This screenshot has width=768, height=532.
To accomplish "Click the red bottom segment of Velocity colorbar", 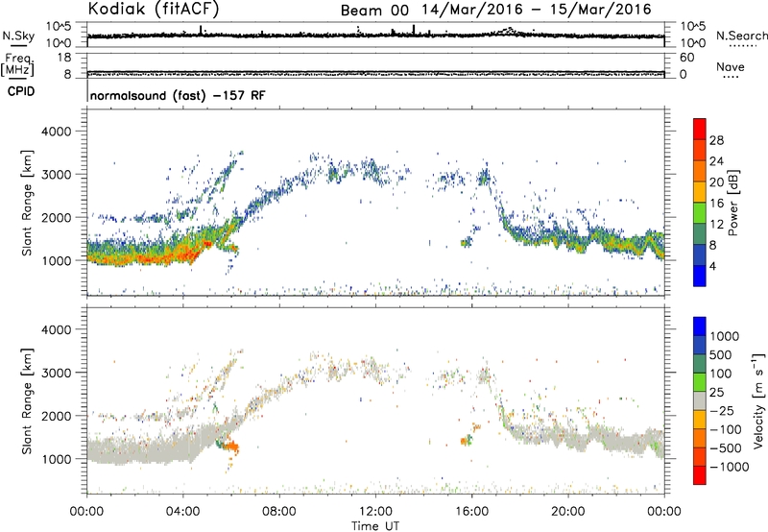I will (700, 475).
